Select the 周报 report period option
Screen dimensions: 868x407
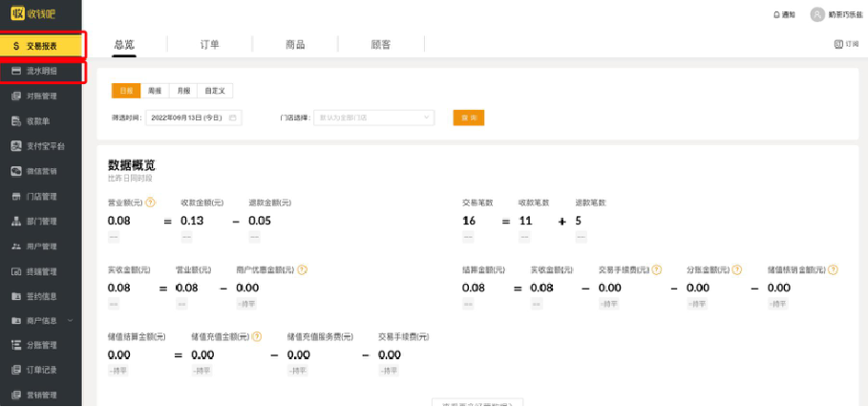[155, 91]
